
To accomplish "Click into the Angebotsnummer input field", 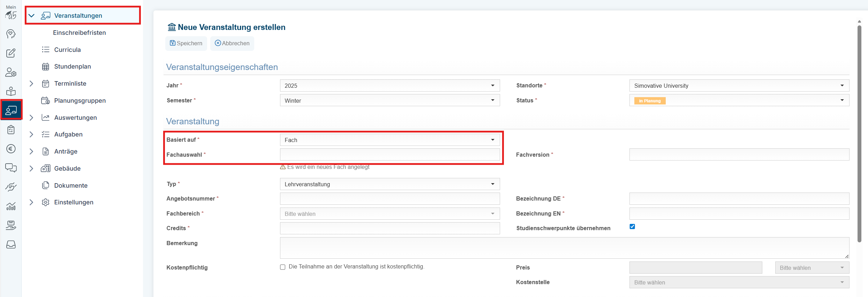I will [x=390, y=199].
